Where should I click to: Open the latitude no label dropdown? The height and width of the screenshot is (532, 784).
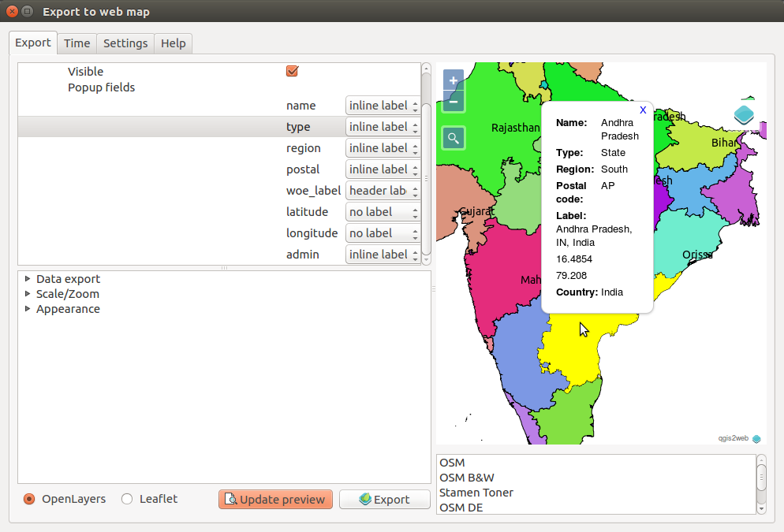point(383,212)
